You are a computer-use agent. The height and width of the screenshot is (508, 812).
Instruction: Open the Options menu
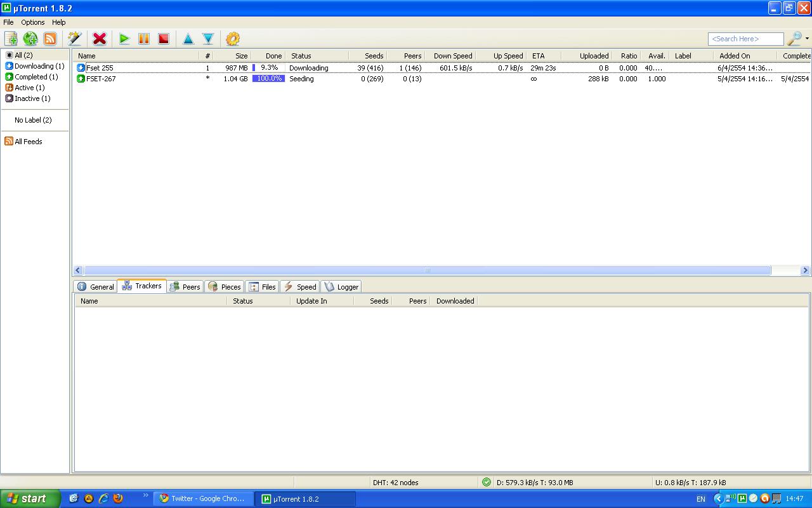(33, 22)
